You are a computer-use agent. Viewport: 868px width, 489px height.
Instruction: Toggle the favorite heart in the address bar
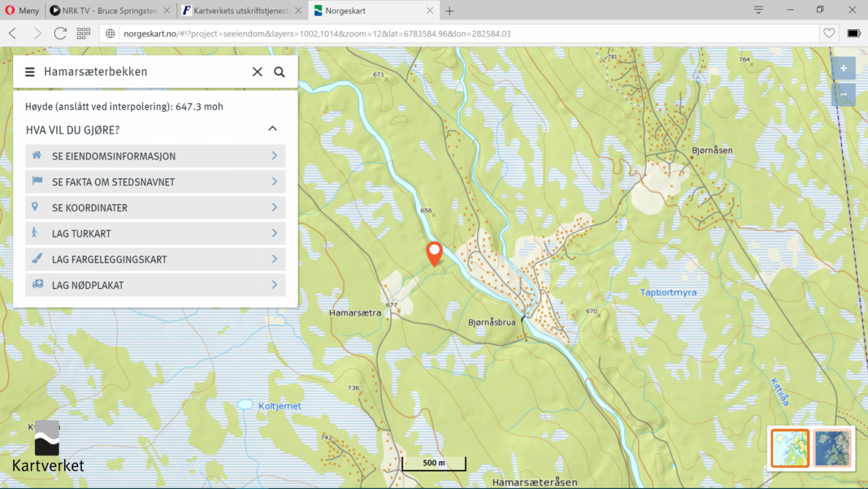click(829, 34)
